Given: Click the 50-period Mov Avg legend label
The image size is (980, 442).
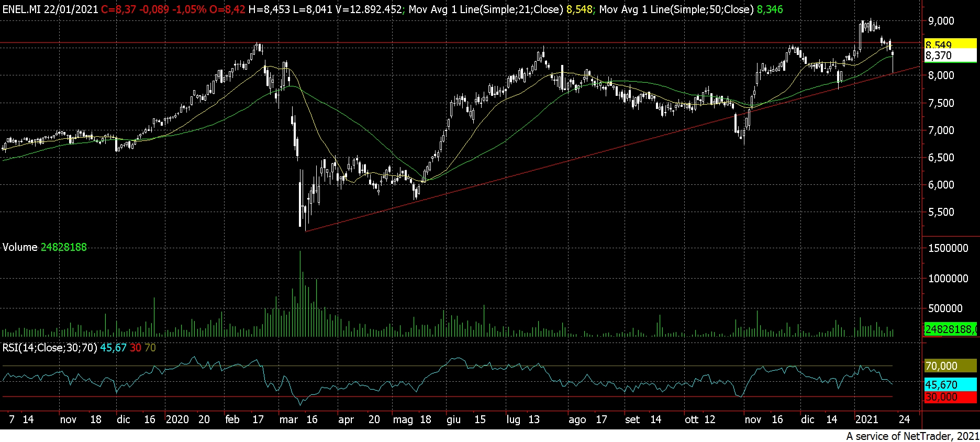Looking at the screenshot, I should (x=676, y=9).
